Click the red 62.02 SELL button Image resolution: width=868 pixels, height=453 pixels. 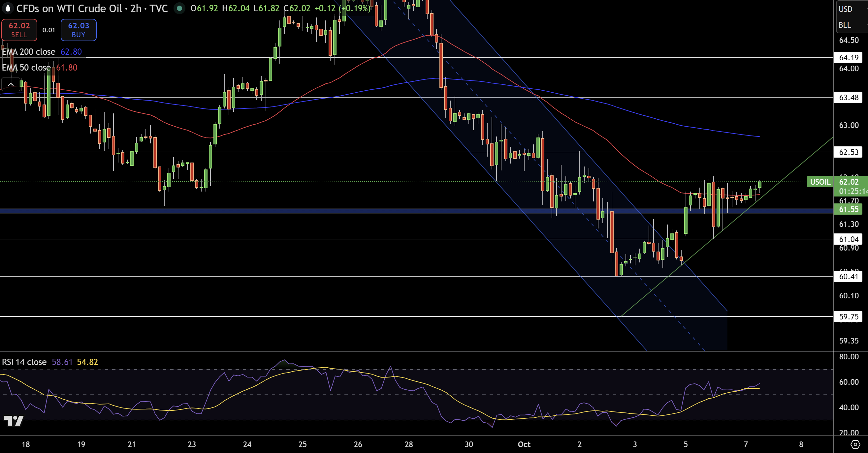[19, 30]
